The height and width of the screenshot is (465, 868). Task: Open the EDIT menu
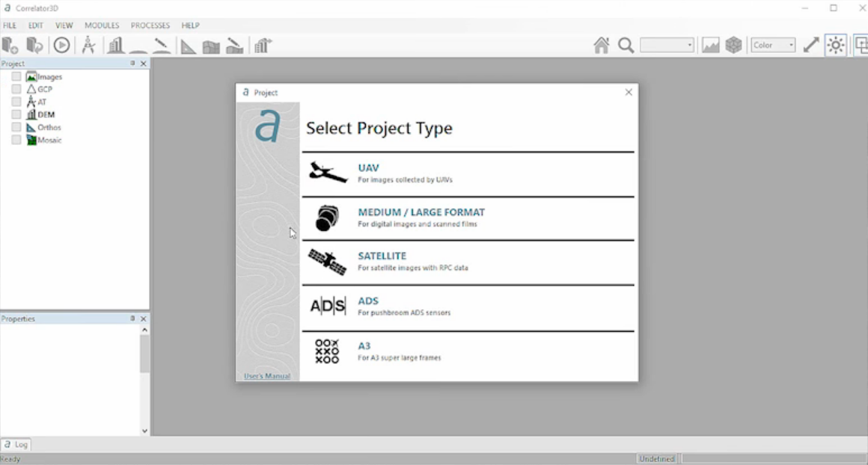point(35,25)
